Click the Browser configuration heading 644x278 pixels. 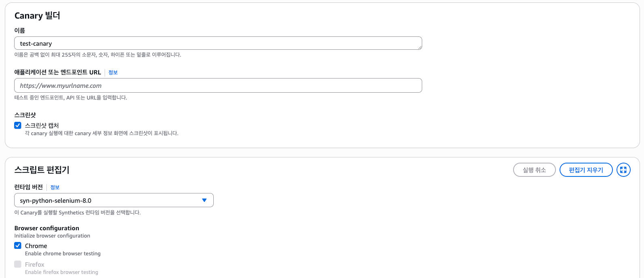(x=47, y=228)
